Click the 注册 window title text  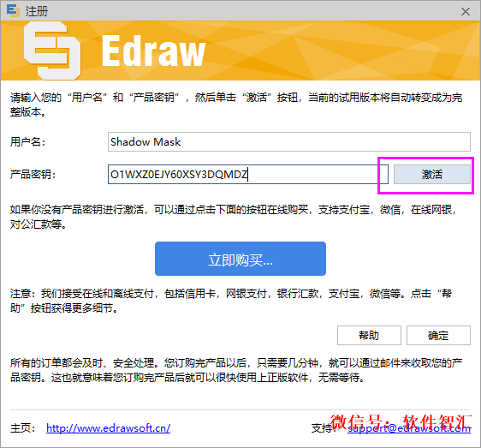(x=37, y=12)
